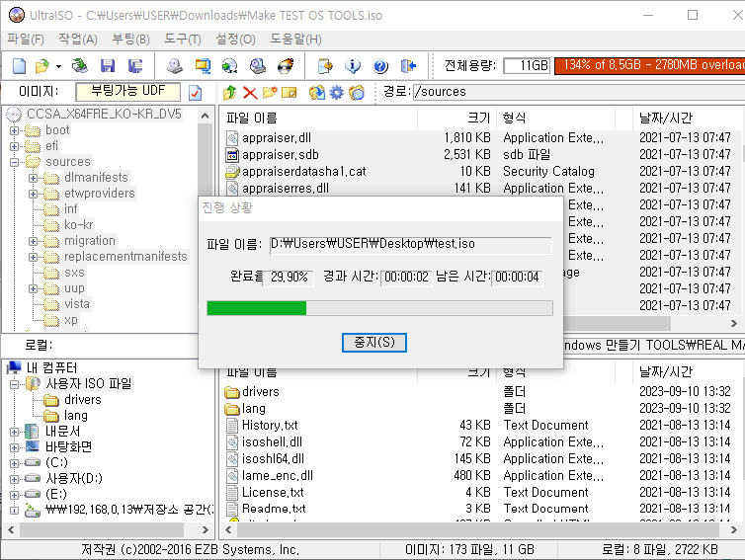Click the Compress ISO disc icon
745x560 pixels.
(230, 65)
